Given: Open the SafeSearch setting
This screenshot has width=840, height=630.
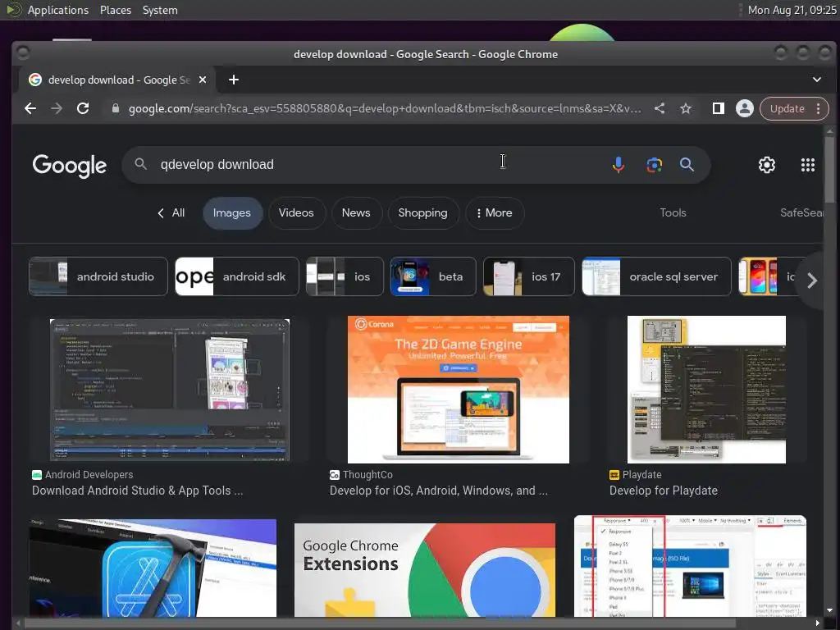Looking at the screenshot, I should [801, 212].
